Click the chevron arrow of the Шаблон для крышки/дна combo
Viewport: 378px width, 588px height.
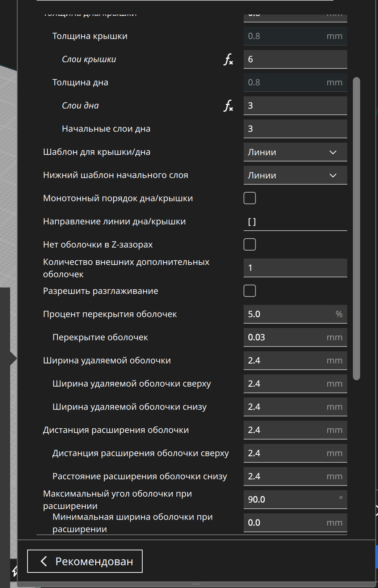[x=333, y=152]
